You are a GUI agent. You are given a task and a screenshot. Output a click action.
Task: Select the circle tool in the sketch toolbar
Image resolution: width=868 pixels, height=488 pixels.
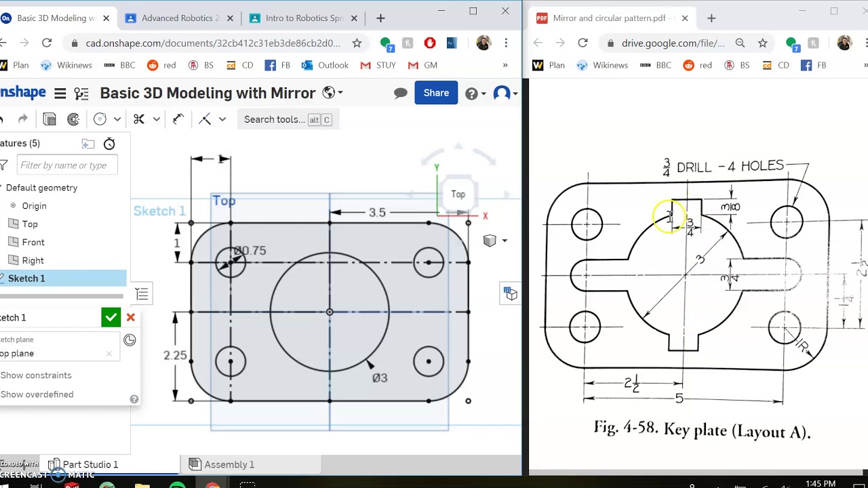coord(100,119)
